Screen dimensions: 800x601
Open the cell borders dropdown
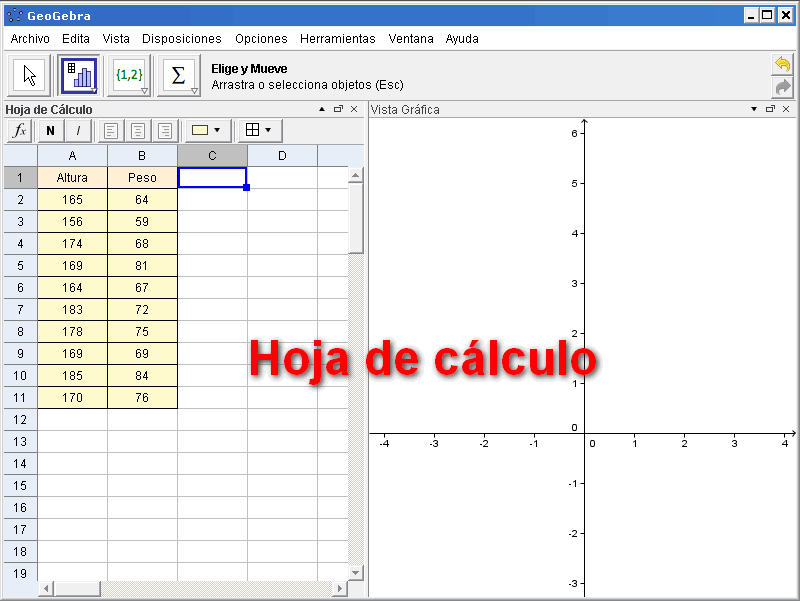tap(258, 131)
